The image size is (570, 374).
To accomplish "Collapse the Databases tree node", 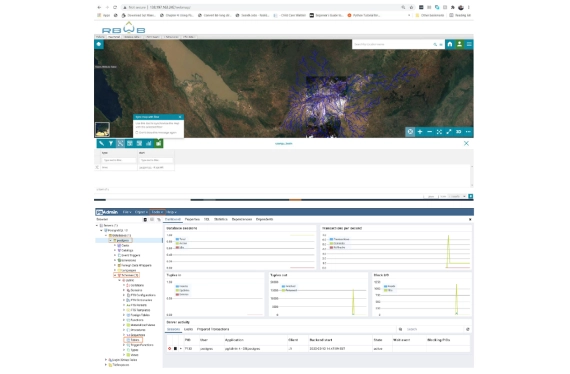I will click(106, 235).
